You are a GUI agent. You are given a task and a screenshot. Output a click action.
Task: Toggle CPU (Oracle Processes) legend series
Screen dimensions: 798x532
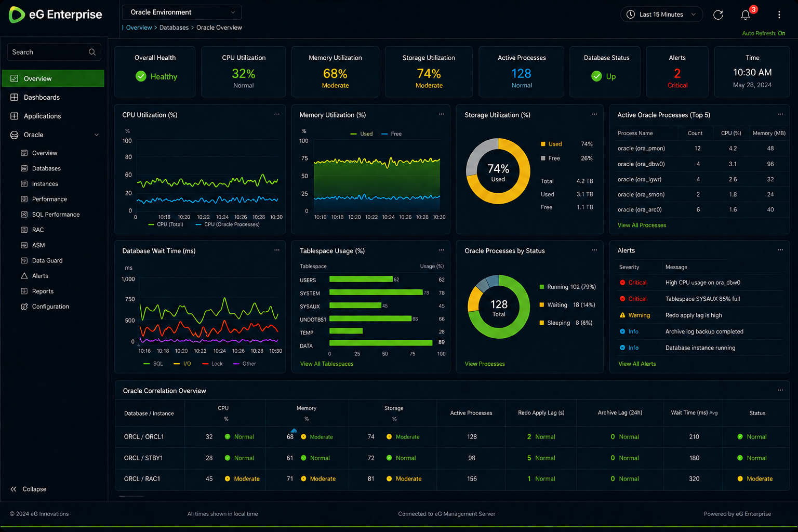point(228,224)
